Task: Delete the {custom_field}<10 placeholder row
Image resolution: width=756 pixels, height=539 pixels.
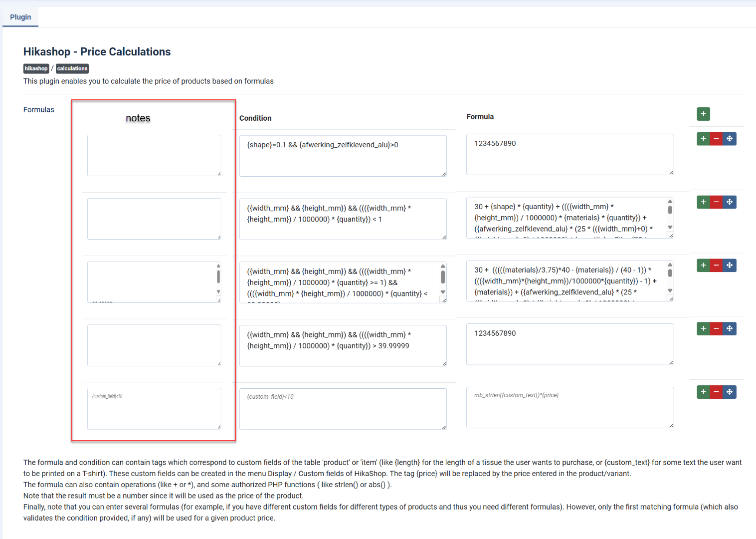Action: click(x=716, y=392)
